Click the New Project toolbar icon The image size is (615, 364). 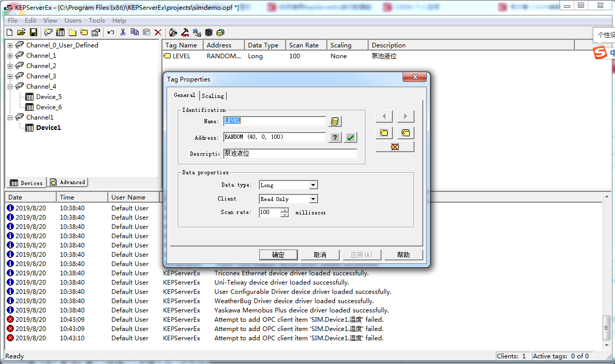coord(10,32)
